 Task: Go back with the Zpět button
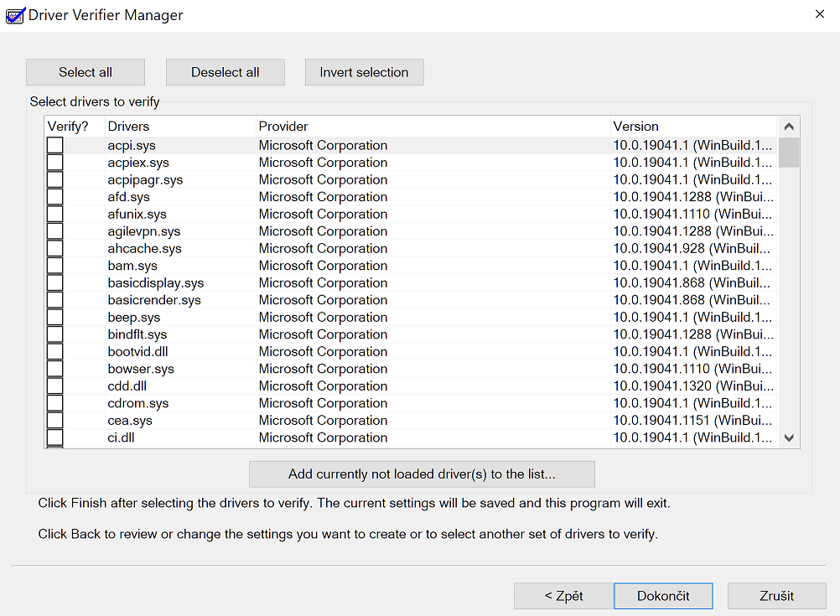[x=563, y=596]
